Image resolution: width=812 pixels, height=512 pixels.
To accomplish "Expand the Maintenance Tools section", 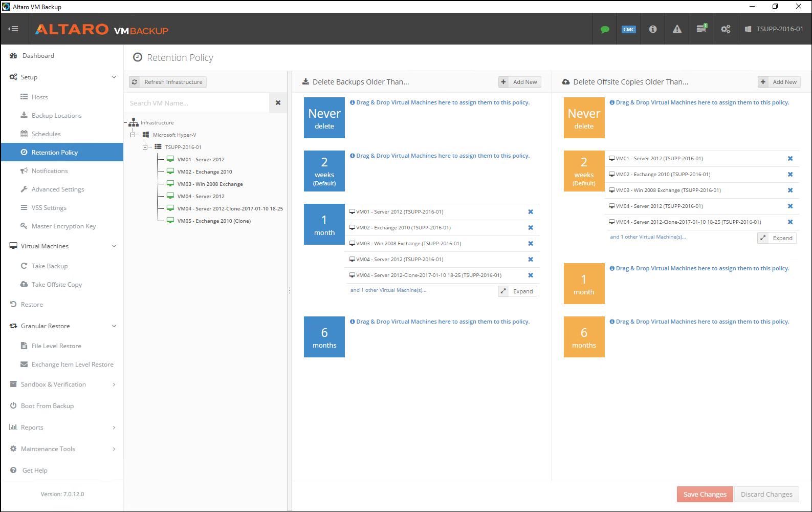I will tap(114, 449).
